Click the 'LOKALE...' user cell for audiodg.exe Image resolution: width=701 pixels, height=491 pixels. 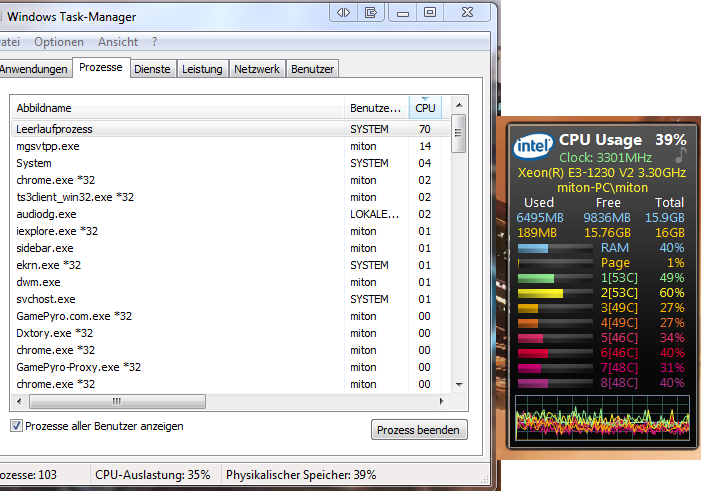pyautogui.click(x=374, y=214)
